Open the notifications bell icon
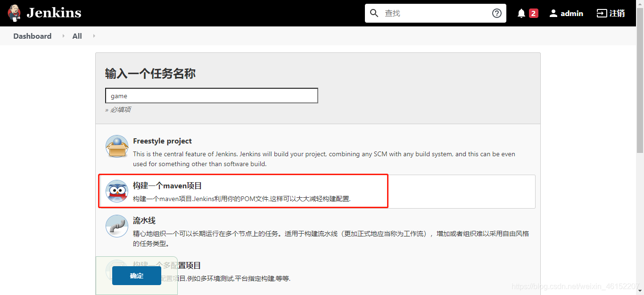The height and width of the screenshot is (295, 644). (521, 13)
